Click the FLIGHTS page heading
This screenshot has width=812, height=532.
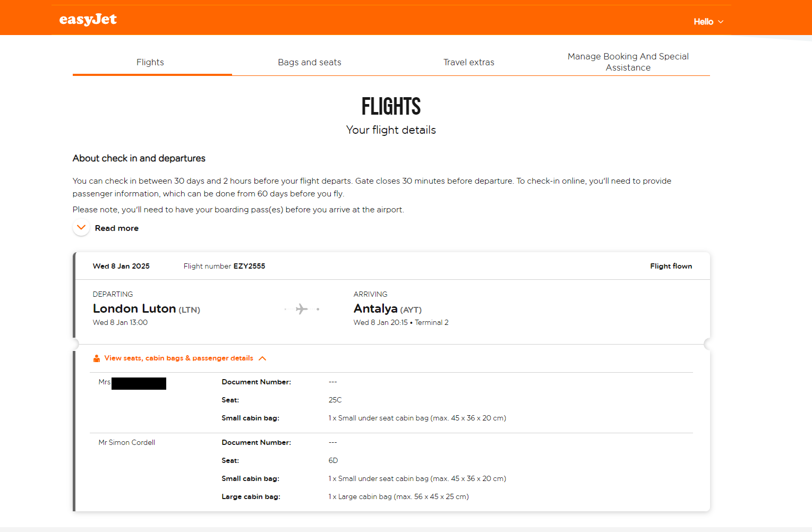[391, 107]
